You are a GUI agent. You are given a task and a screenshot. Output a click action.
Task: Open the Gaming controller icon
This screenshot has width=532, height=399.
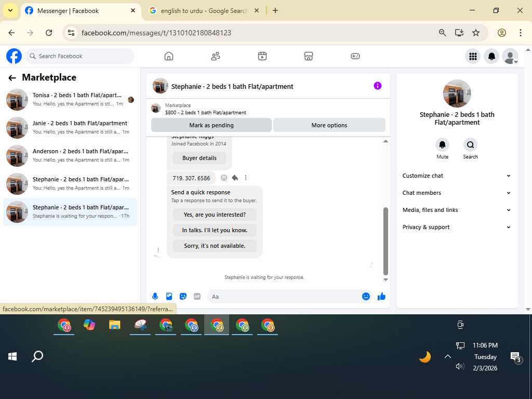coord(355,56)
